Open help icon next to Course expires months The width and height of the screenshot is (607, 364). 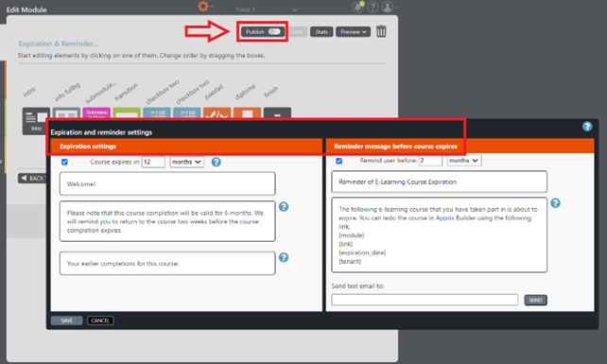click(x=216, y=162)
